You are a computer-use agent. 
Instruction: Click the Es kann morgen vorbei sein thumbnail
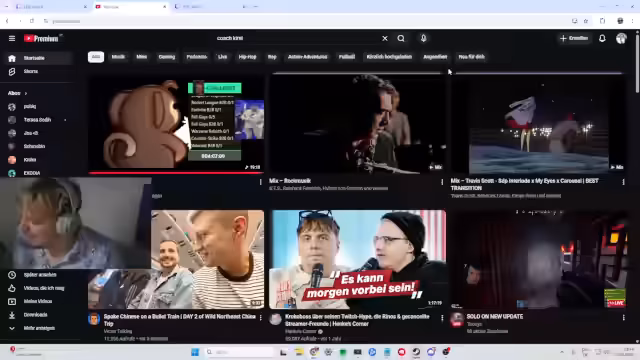[x=358, y=259]
